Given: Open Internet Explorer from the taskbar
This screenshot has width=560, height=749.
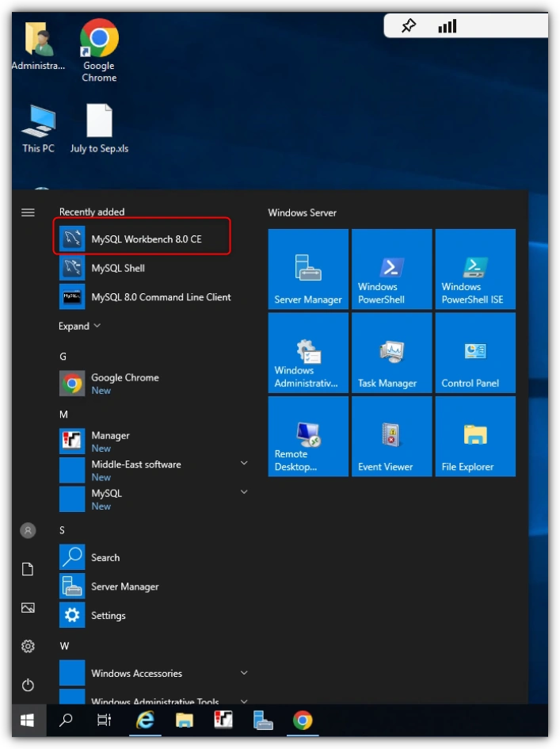Looking at the screenshot, I should click(x=145, y=720).
